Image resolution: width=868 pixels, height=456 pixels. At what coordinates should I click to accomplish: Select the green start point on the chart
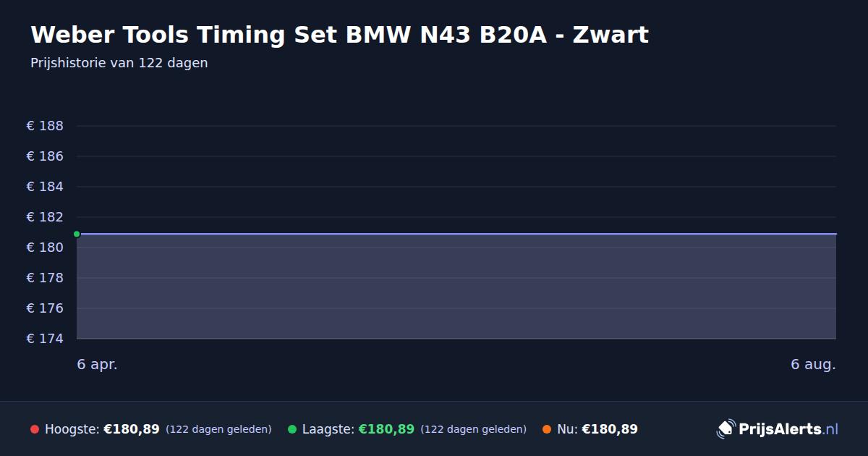[77, 234]
